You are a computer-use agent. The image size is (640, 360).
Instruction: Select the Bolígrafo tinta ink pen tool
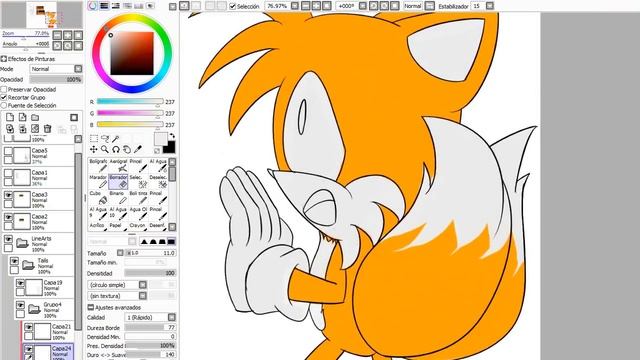[138, 197]
